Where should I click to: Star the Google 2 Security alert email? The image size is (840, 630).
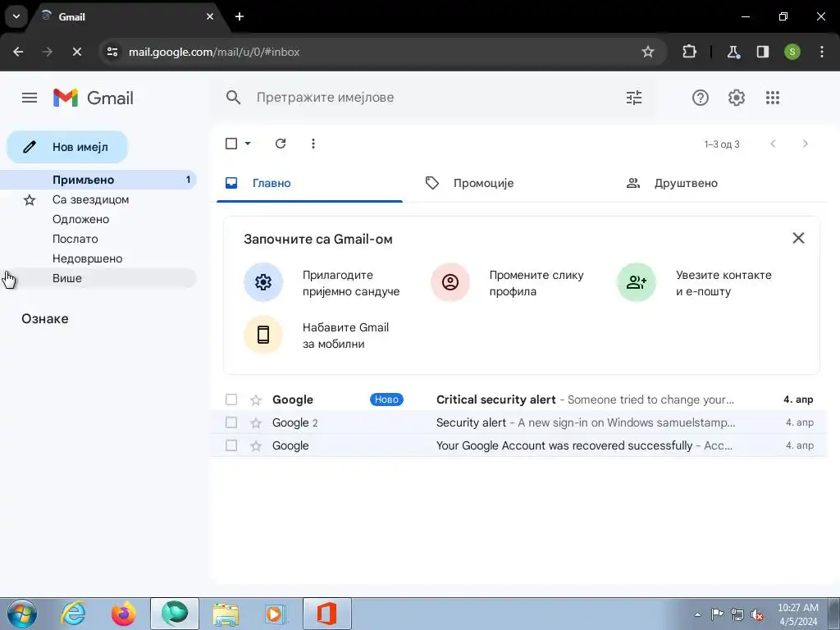tap(256, 422)
